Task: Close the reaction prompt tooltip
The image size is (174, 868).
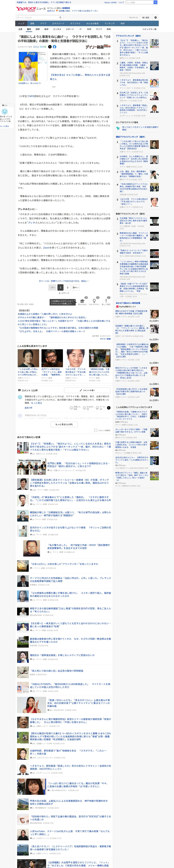Action: pos(75,300)
